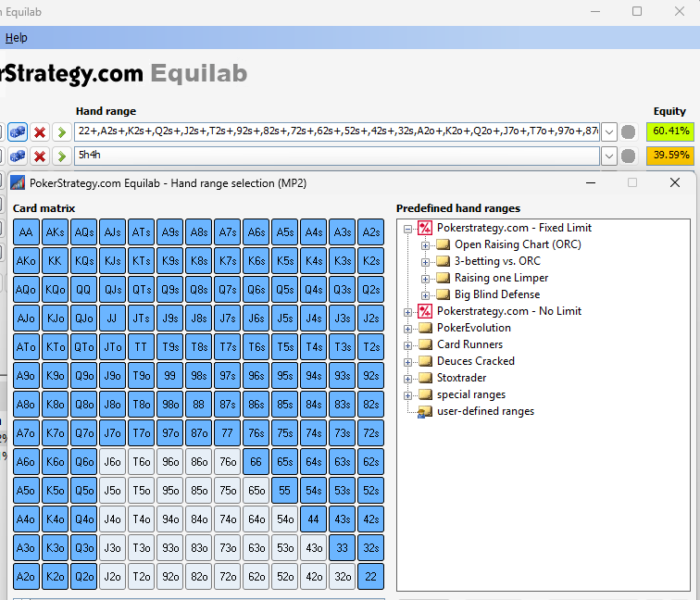Open the dropdown arrow of the 5h4h field
700x600 pixels.
[609, 156]
